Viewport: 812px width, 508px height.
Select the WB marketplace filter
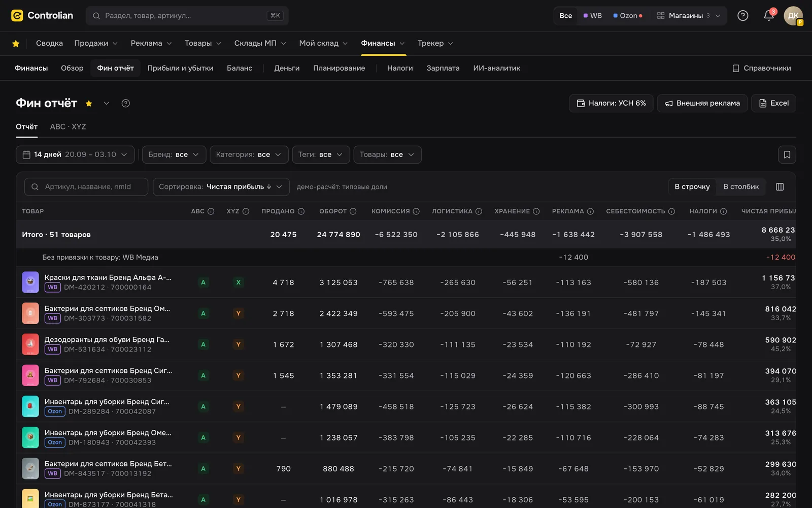[x=593, y=16]
